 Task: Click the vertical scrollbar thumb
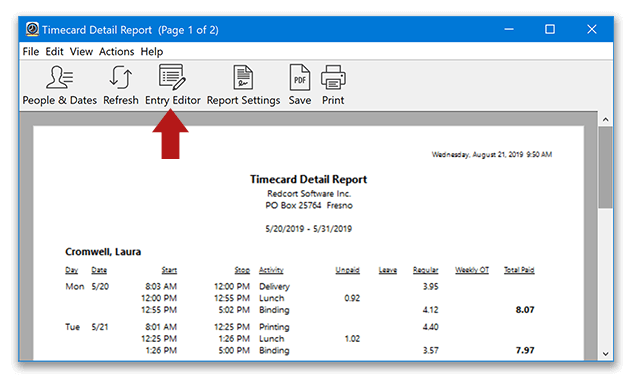[x=605, y=167]
